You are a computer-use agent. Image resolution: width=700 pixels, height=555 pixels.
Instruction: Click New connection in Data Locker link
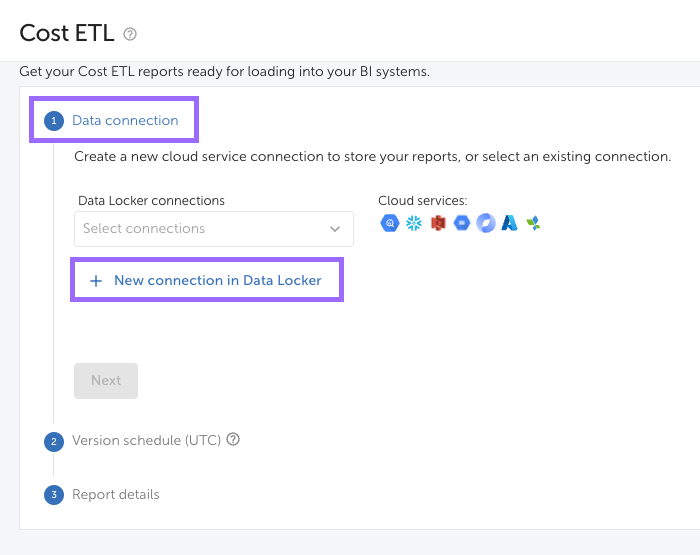(x=218, y=281)
